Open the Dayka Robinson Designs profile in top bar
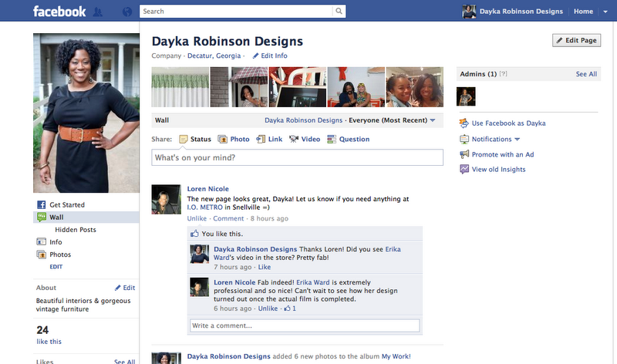The image size is (617, 364). [513, 12]
